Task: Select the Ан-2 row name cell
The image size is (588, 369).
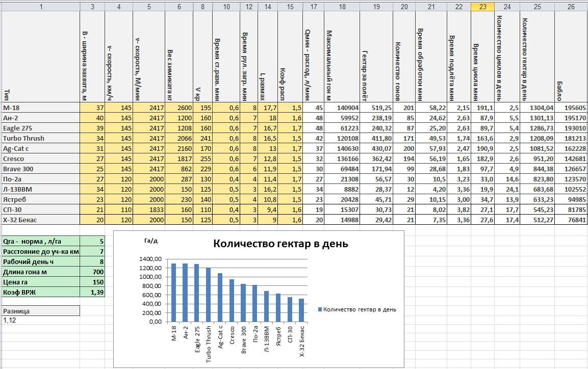Action: click(40, 118)
